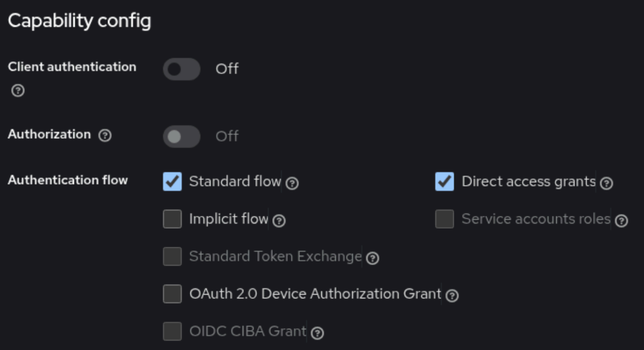
Task: Open help for Client authentication
Action: pos(18,91)
